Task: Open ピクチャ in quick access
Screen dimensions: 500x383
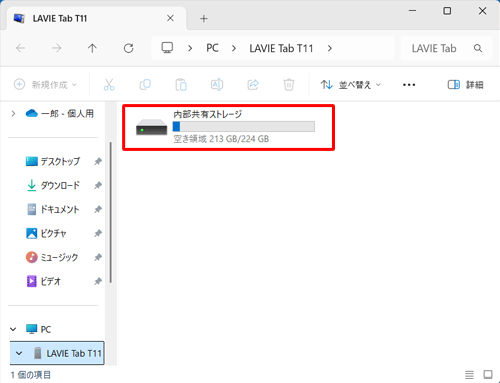Action: pos(46,233)
